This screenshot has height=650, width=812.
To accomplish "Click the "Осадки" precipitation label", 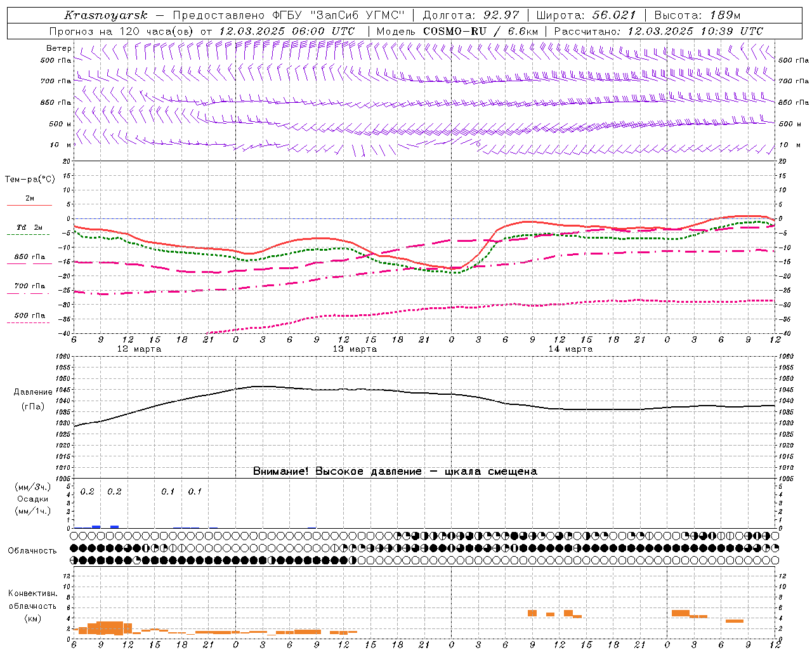I will click(x=32, y=499).
